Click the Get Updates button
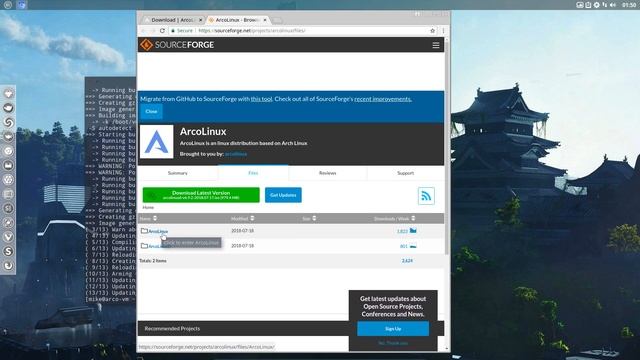This screenshot has width=640, height=360. tap(283, 195)
